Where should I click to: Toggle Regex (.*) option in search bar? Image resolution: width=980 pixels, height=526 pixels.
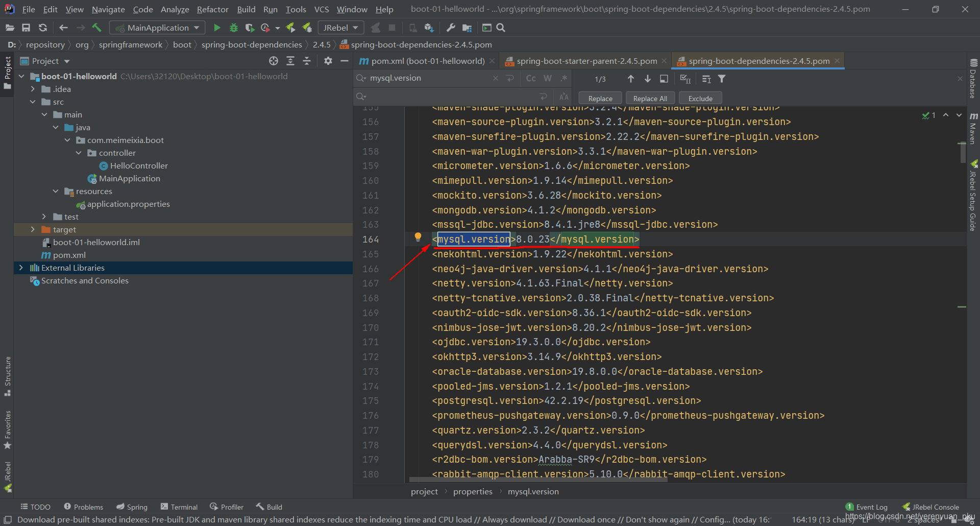tap(563, 78)
